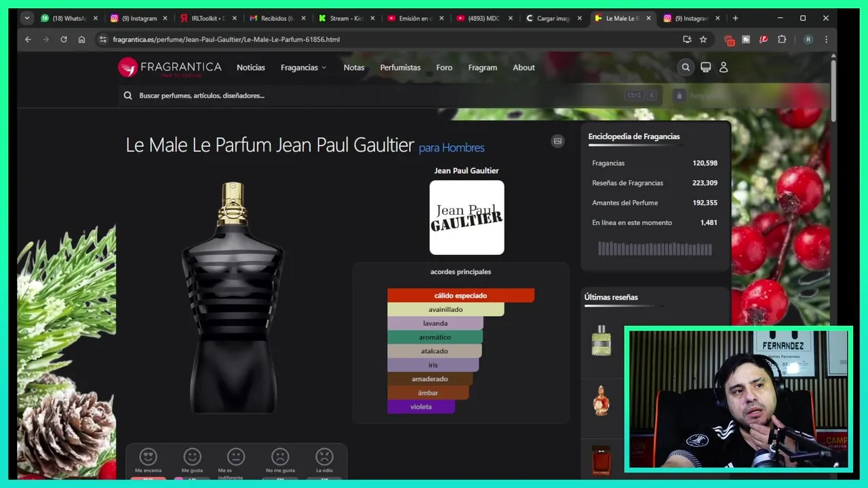Click the 'Fragancias' count 120,598
Image resolution: width=868 pixels, height=488 pixels.
coord(705,163)
